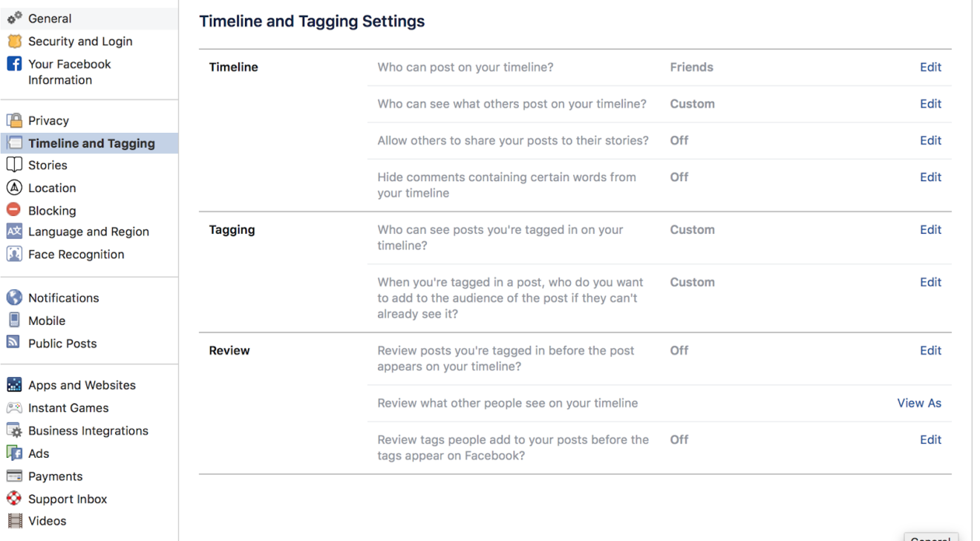980x541 pixels.
Task: Select the Privacy lock icon
Action: (16, 120)
